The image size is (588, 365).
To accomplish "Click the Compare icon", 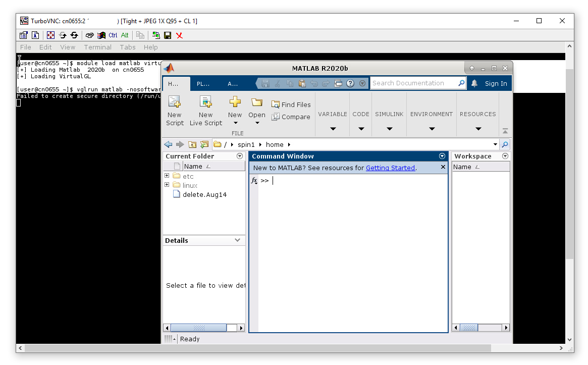I will click(x=275, y=117).
